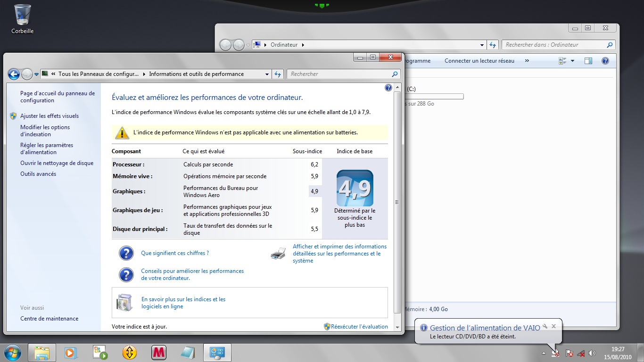Click the help icon in the performance window

(x=388, y=88)
